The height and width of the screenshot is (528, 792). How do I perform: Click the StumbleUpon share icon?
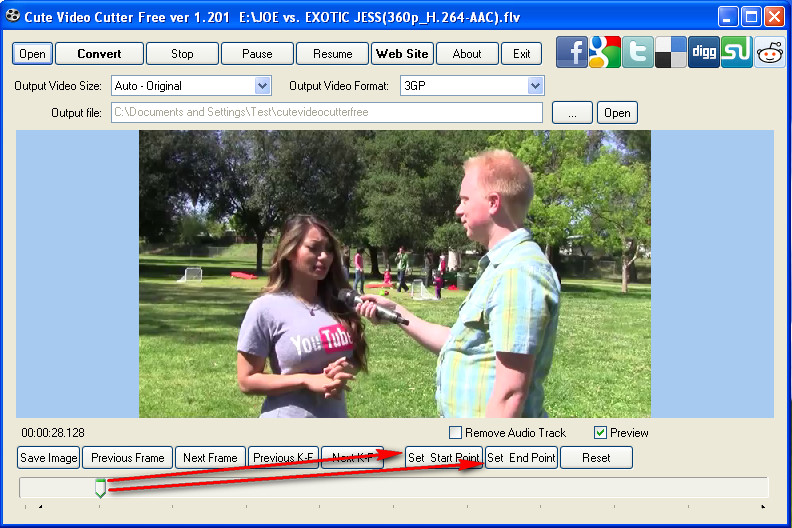pyautogui.click(x=737, y=52)
